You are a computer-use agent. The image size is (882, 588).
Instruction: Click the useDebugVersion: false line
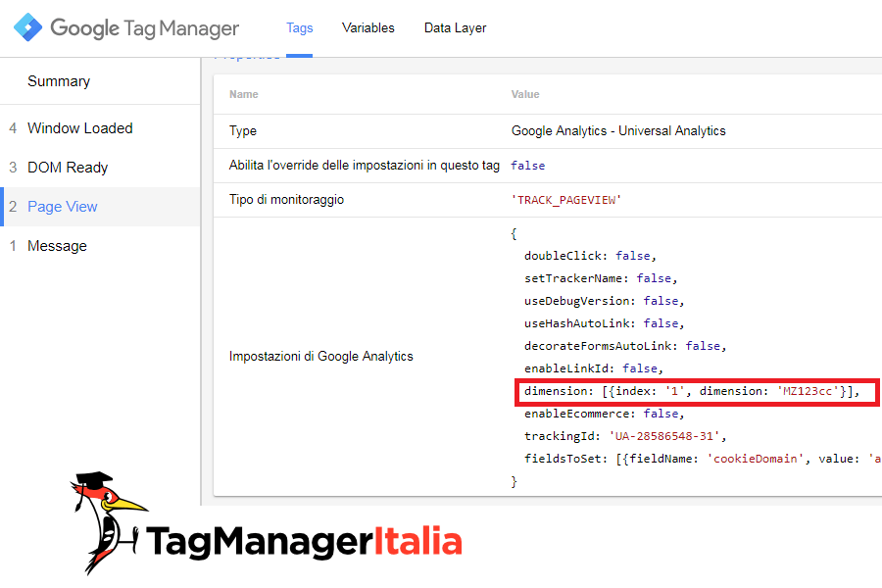tap(604, 301)
